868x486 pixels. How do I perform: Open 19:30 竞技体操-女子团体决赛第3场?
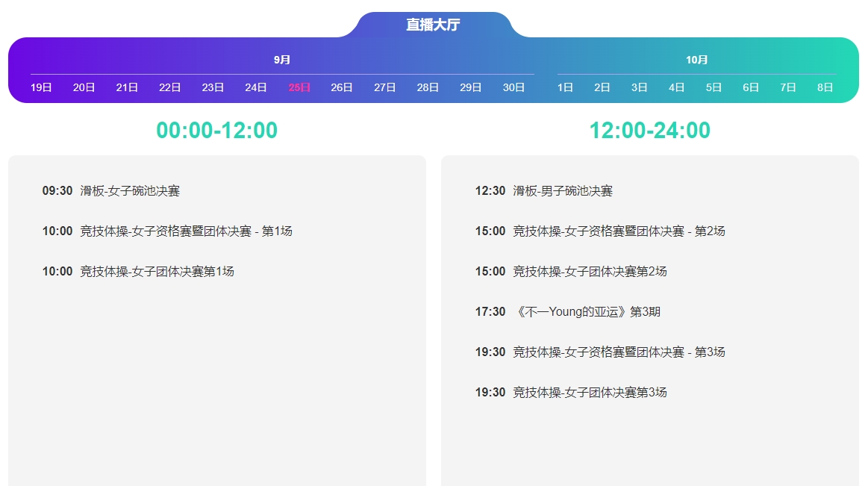click(x=590, y=393)
